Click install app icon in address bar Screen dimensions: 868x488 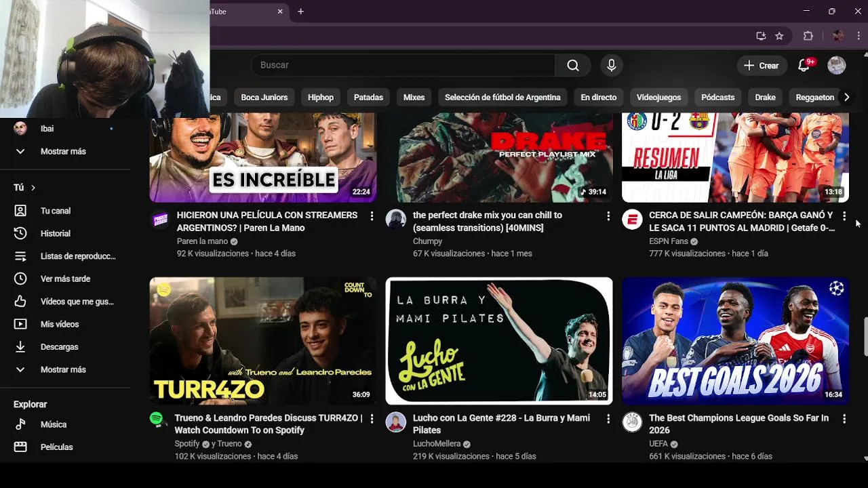[x=761, y=36]
